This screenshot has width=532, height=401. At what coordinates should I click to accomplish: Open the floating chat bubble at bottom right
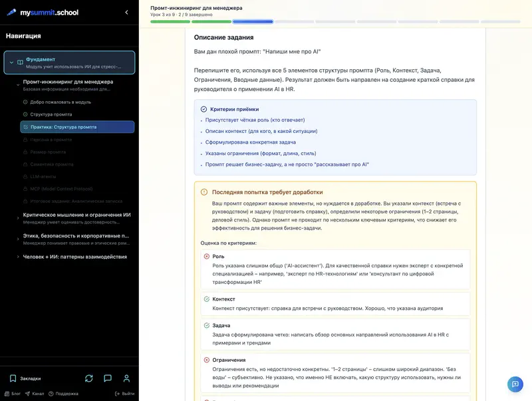(x=515, y=384)
